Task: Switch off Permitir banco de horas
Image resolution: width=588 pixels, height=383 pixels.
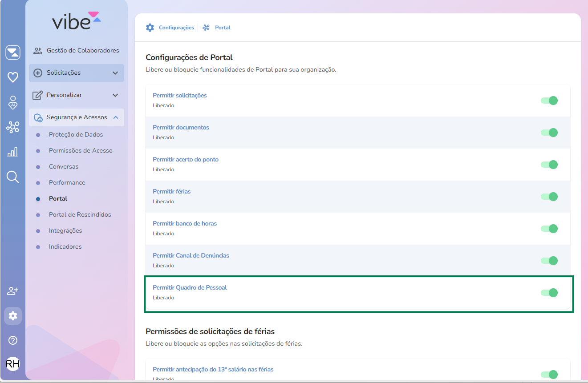Action: (549, 229)
